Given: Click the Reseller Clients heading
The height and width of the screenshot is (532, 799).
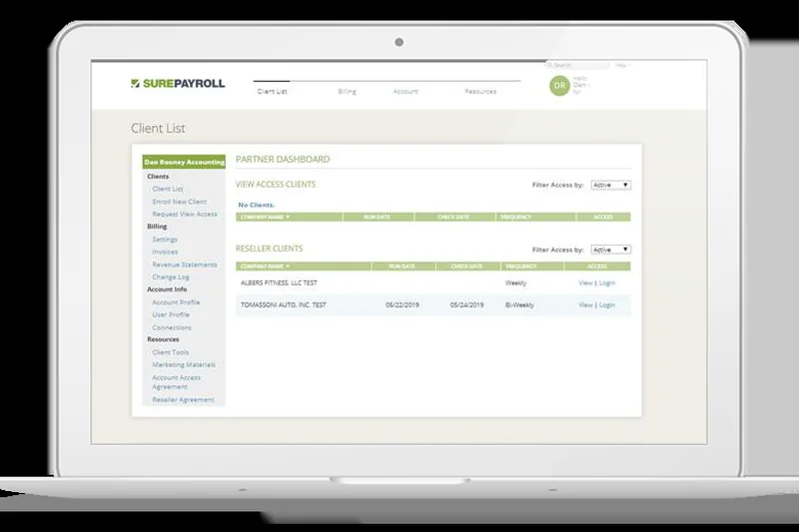Looking at the screenshot, I should [x=269, y=249].
